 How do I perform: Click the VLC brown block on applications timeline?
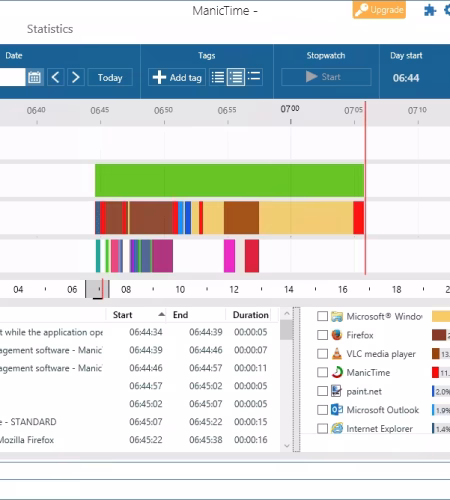[241, 218]
